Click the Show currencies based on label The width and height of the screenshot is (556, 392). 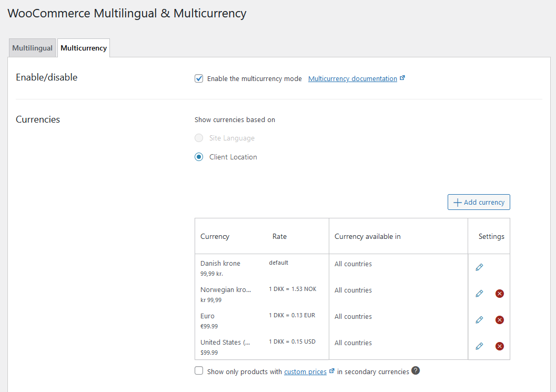click(235, 119)
